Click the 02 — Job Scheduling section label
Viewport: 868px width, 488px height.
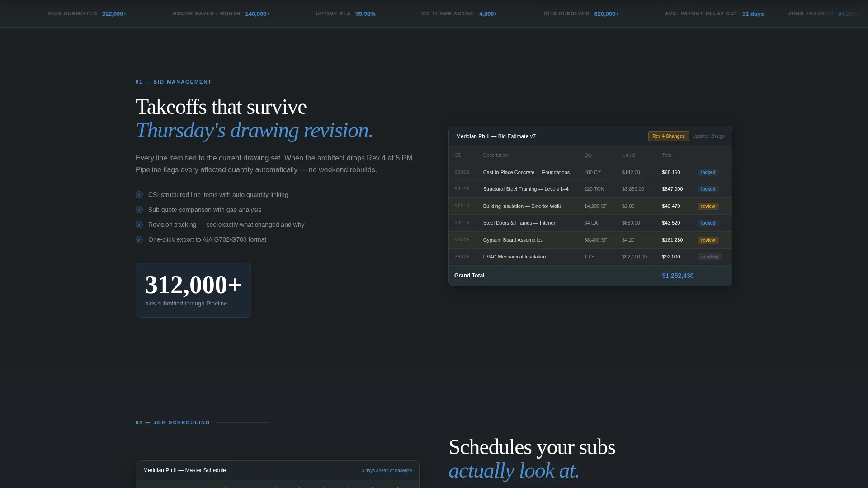click(x=173, y=422)
